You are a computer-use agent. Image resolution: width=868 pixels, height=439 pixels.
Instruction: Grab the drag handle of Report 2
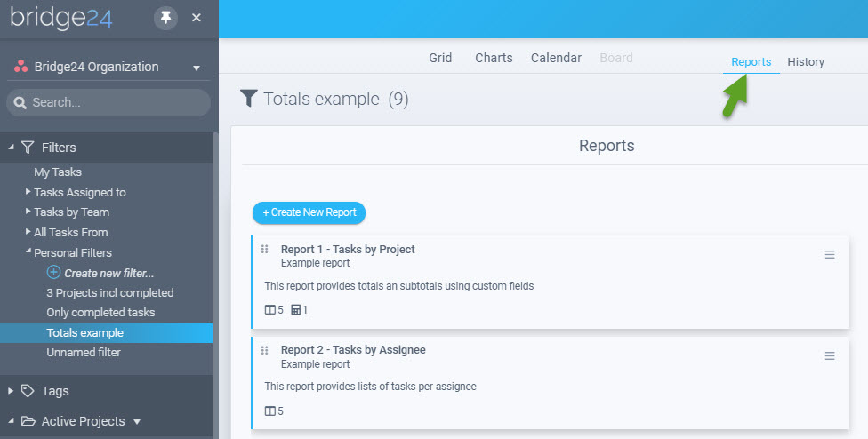[265, 350]
